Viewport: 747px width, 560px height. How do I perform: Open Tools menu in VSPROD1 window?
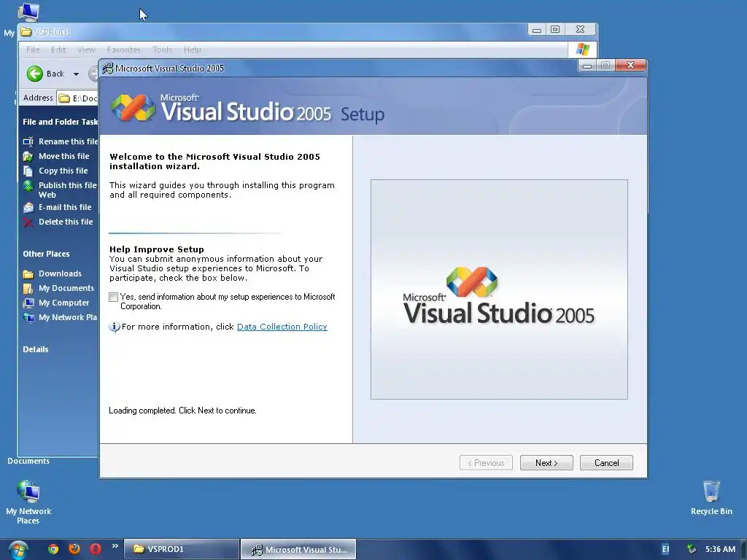(x=162, y=50)
